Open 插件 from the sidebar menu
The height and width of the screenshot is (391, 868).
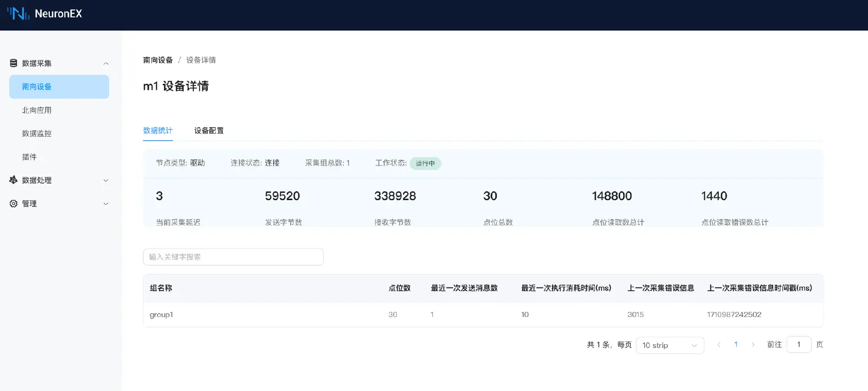pos(29,157)
